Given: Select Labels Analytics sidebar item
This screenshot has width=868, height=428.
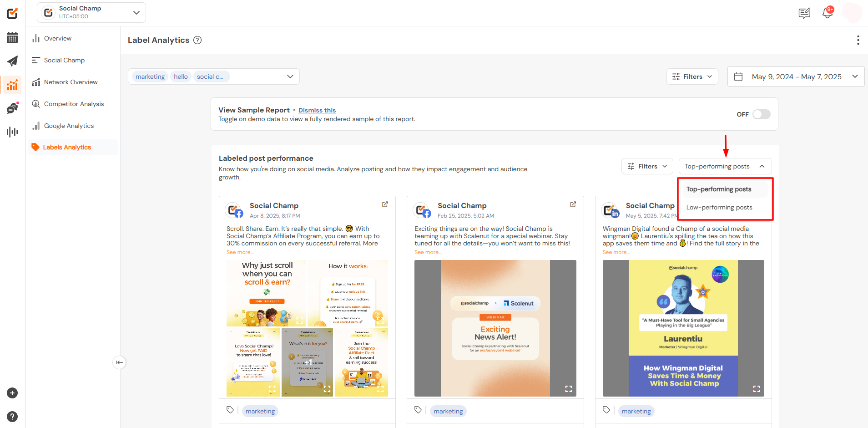Looking at the screenshot, I should click(x=73, y=147).
